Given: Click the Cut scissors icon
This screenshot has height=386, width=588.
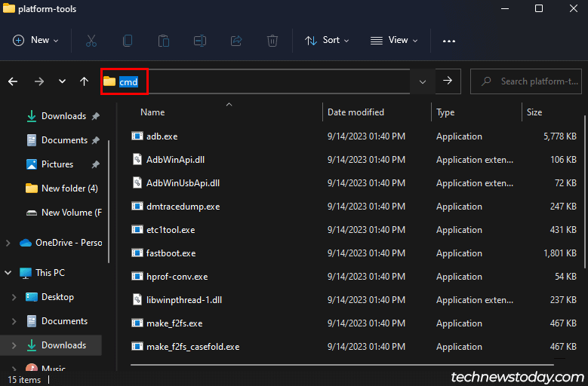Looking at the screenshot, I should (x=91, y=41).
